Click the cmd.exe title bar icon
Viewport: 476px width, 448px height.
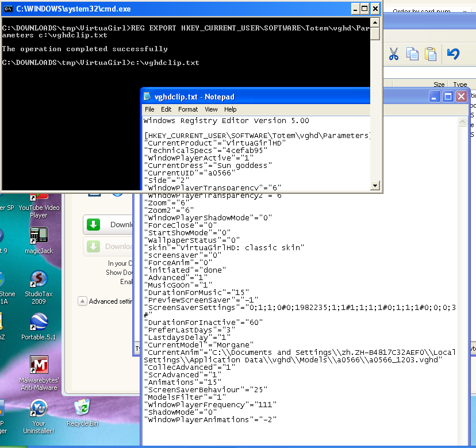tap(8, 9)
